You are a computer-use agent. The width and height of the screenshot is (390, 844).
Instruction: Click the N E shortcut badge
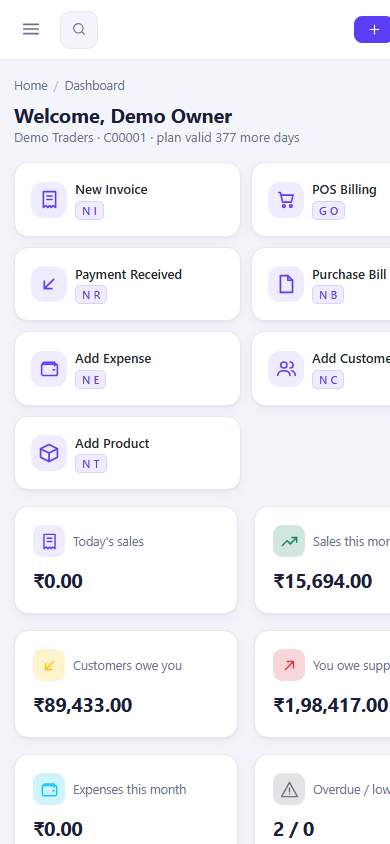coord(90,380)
